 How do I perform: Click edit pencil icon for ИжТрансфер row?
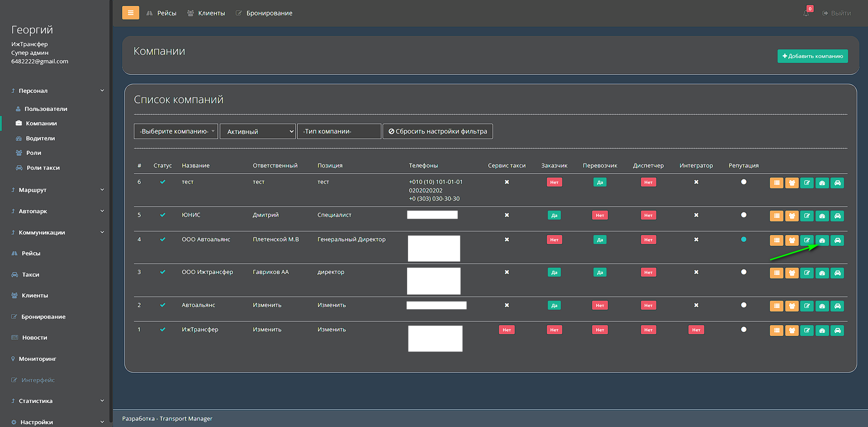806,331
